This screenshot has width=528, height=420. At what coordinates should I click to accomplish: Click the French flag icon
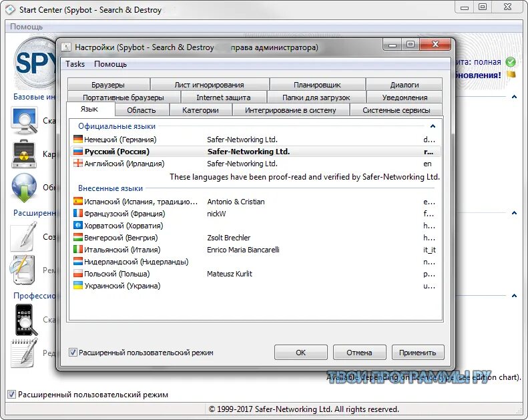(78, 214)
